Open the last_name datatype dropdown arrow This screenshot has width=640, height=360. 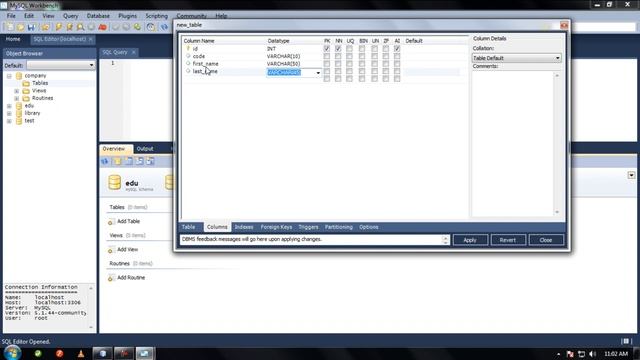(318, 73)
